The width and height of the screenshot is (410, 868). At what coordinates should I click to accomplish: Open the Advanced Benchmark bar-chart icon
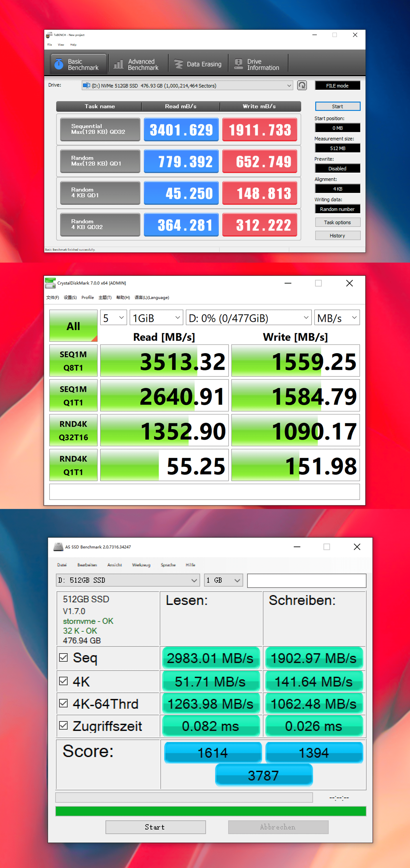[118, 64]
